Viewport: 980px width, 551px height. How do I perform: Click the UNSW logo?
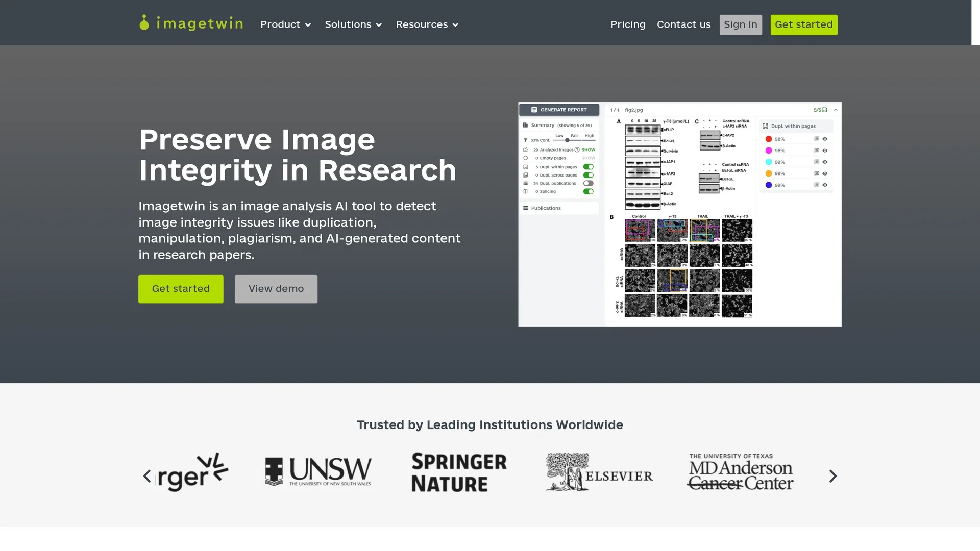pyautogui.click(x=318, y=472)
